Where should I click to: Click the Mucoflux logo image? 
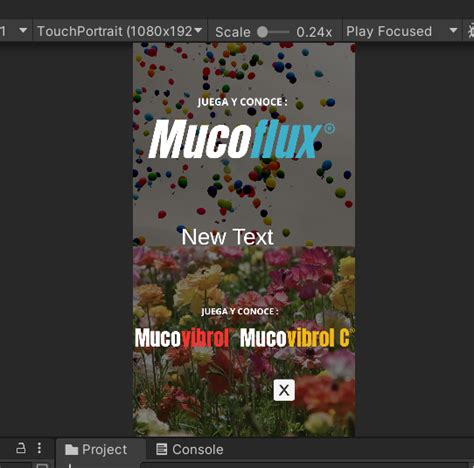point(242,139)
